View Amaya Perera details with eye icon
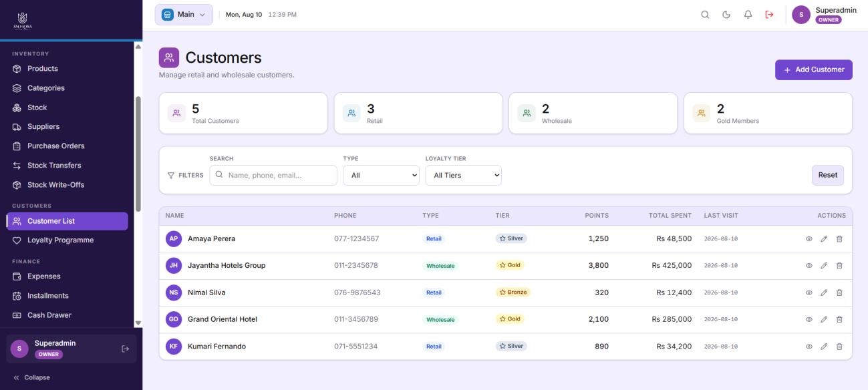 tap(809, 238)
